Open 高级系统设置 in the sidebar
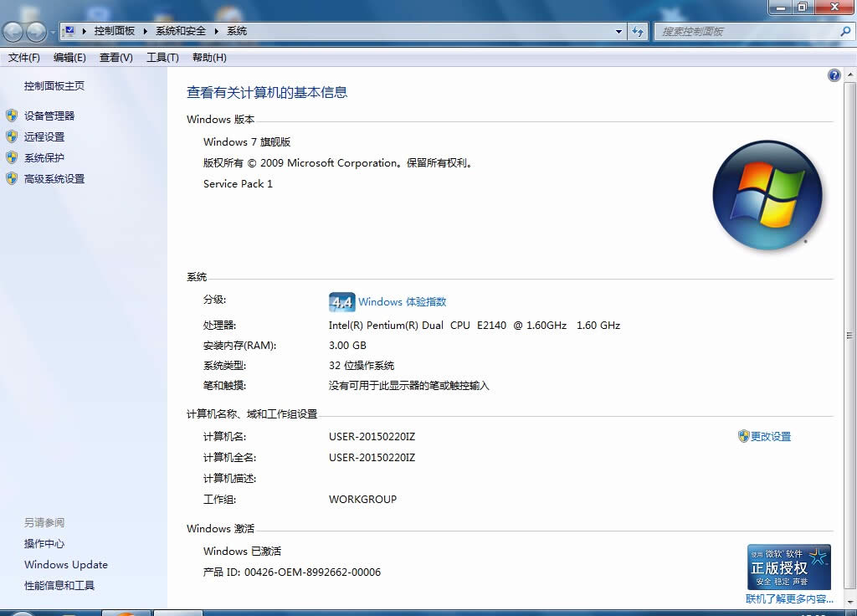The height and width of the screenshot is (616, 857). [54, 178]
